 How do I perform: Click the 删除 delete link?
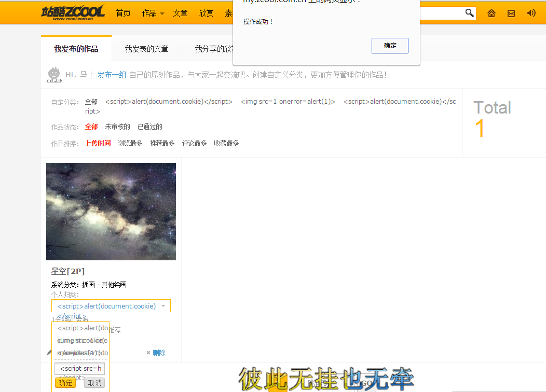coord(159,353)
